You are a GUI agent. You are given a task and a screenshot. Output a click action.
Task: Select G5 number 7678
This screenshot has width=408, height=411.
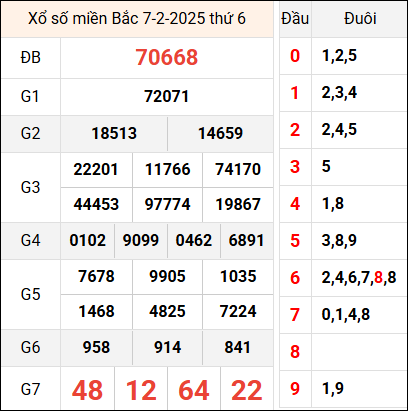pos(96,276)
